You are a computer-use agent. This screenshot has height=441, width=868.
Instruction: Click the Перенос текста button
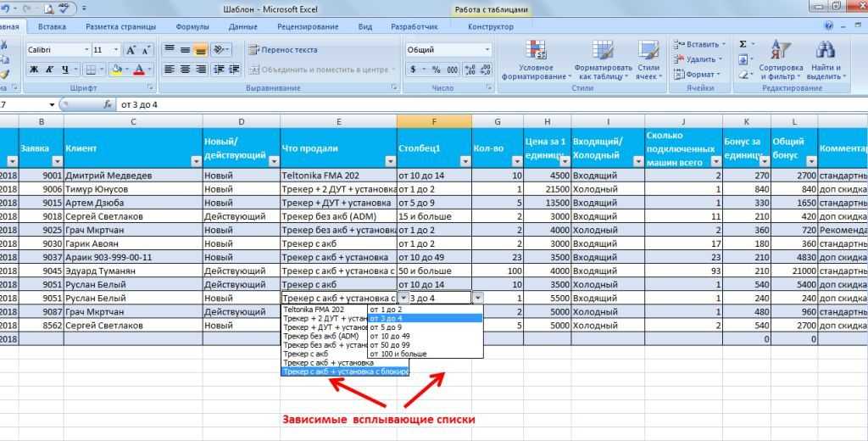tap(283, 50)
